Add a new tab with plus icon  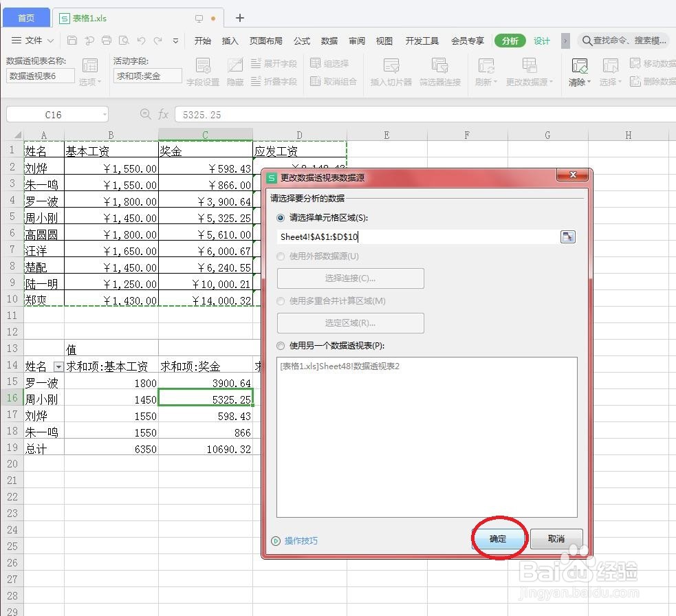point(240,18)
